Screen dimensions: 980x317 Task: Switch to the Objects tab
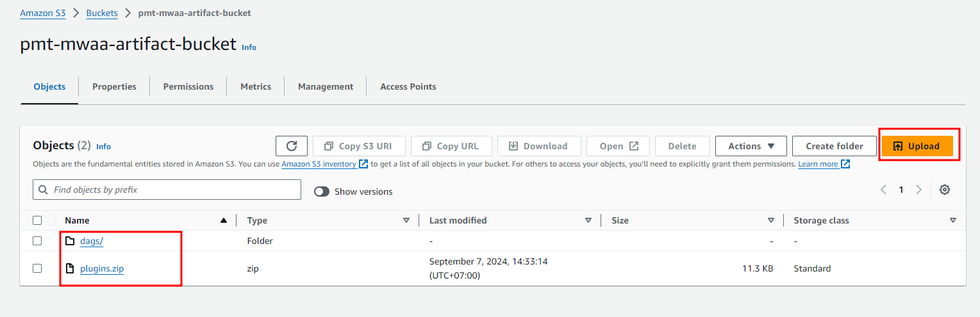click(x=49, y=86)
